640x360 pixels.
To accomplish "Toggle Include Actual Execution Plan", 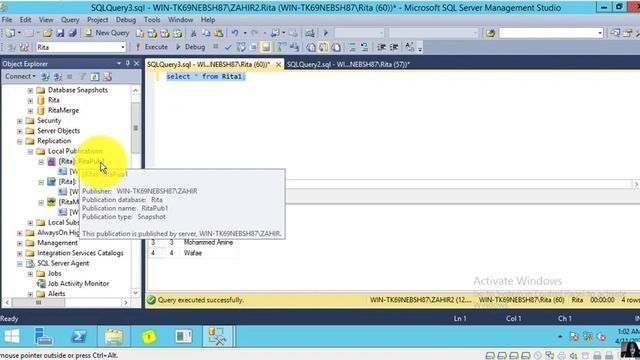I will coord(281,47).
